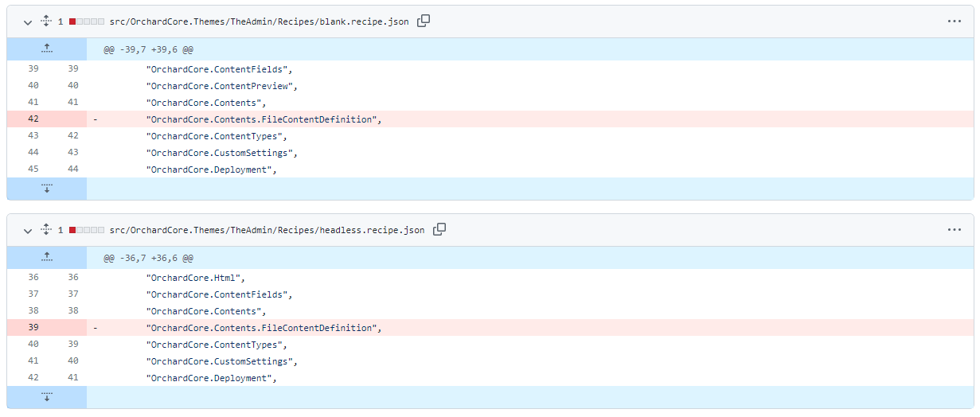
Task: Click old line number 36 in headless.recipe.json
Action: click(33, 278)
